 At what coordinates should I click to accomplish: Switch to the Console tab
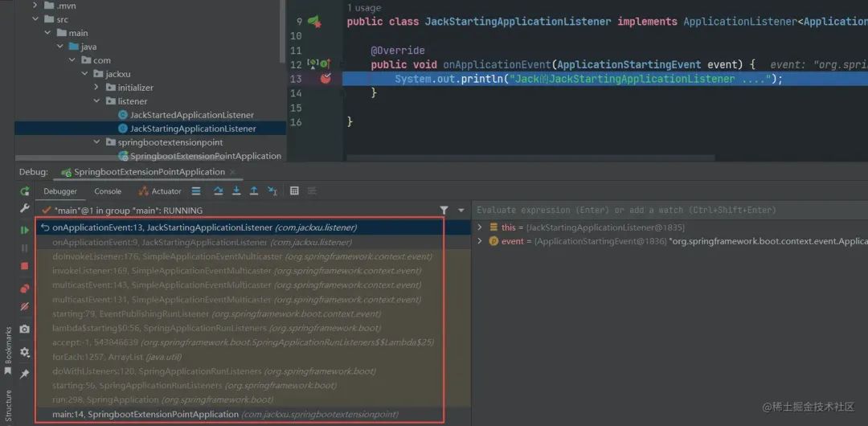[x=108, y=191]
